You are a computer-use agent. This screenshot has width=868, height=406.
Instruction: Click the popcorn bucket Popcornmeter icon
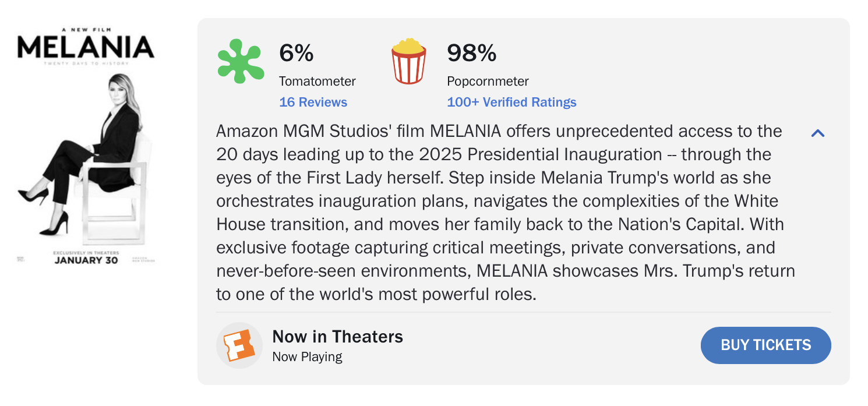408,61
